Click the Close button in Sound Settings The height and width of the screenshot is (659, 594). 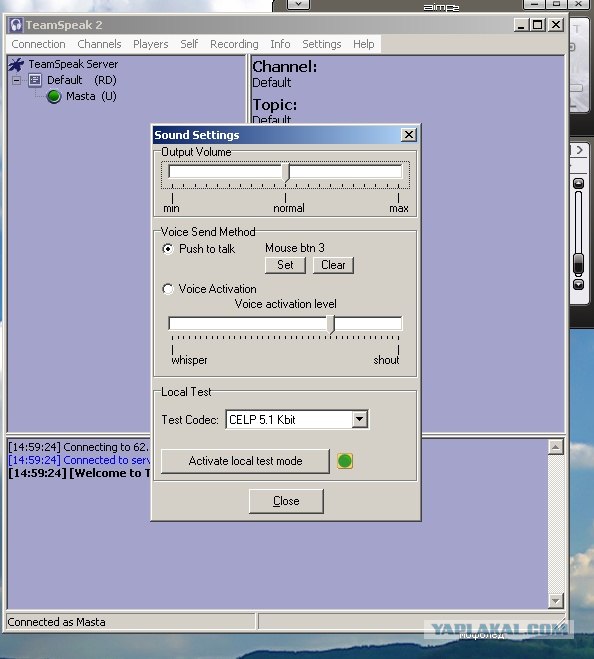coord(286,501)
